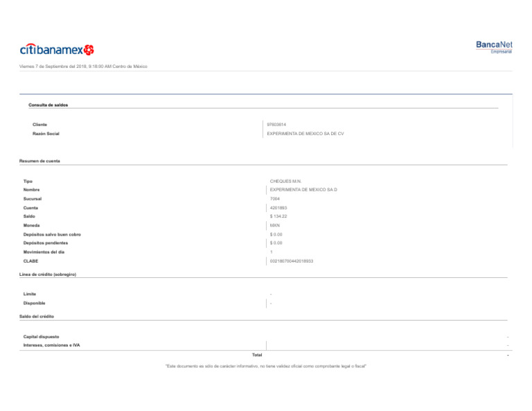Click the Disponible label
Viewport: 532px width, 411px height.
click(x=35, y=303)
